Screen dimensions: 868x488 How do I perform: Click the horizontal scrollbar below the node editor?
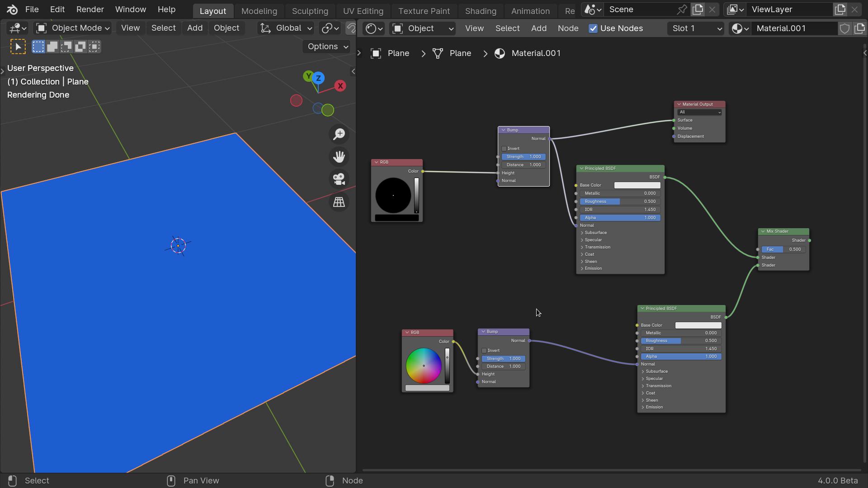pos(610,470)
